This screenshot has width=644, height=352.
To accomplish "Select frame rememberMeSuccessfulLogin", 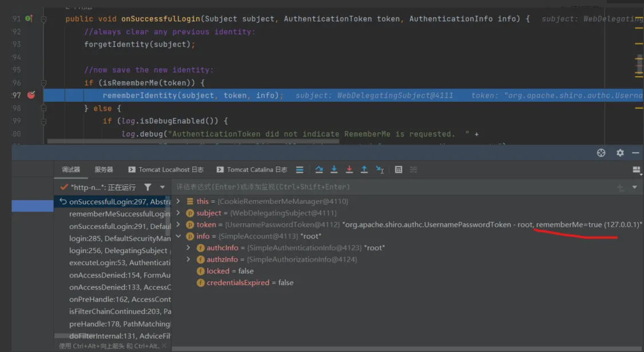I will point(113,213).
